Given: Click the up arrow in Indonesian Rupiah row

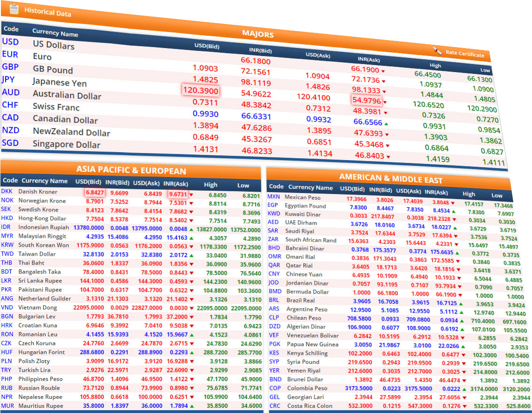Looking at the screenshot, I should pos(191,229).
